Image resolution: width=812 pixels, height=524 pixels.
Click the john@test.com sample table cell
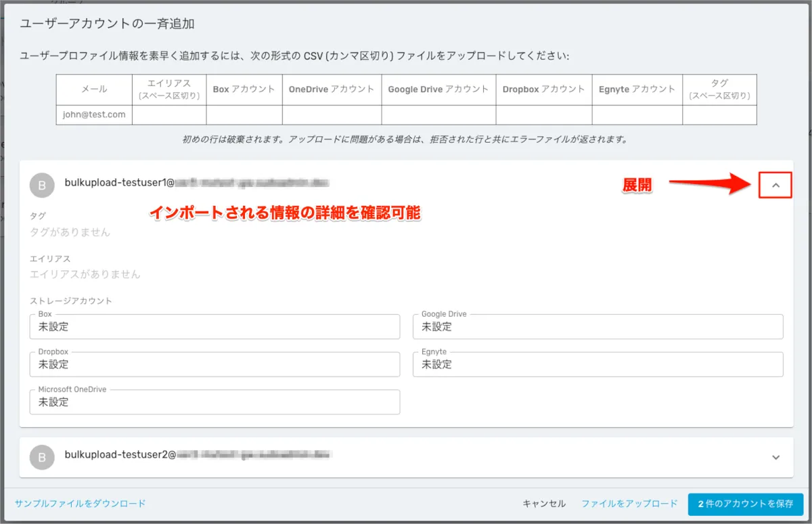tap(94, 115)
